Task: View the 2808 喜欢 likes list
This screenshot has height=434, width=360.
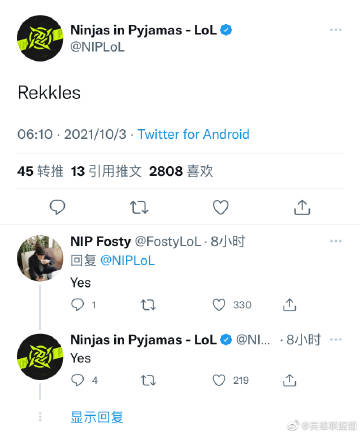Action: tap(181, 171)
